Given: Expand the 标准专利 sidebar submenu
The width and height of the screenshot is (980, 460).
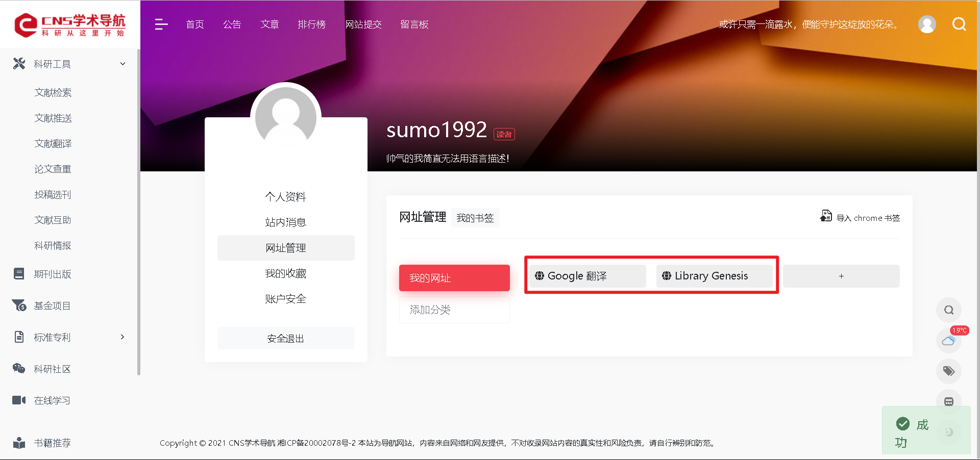Looking at the screenshot, I should [122, 337].
